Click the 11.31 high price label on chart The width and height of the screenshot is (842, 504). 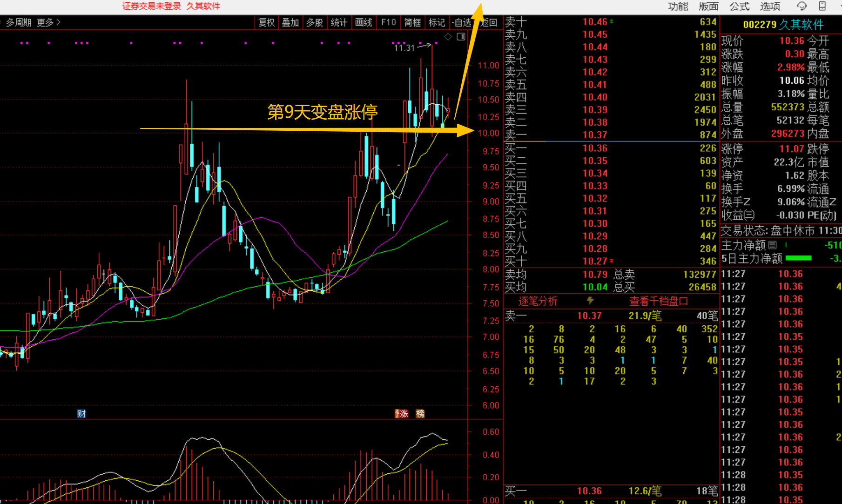404,48
